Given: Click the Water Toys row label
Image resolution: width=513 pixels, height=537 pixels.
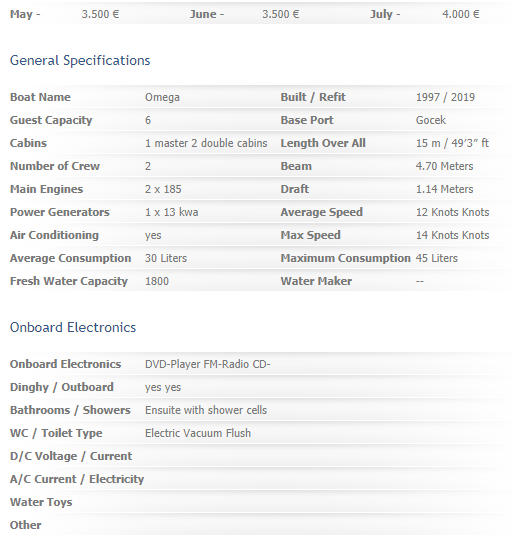Looking at the screenshot, I should 41,502.
